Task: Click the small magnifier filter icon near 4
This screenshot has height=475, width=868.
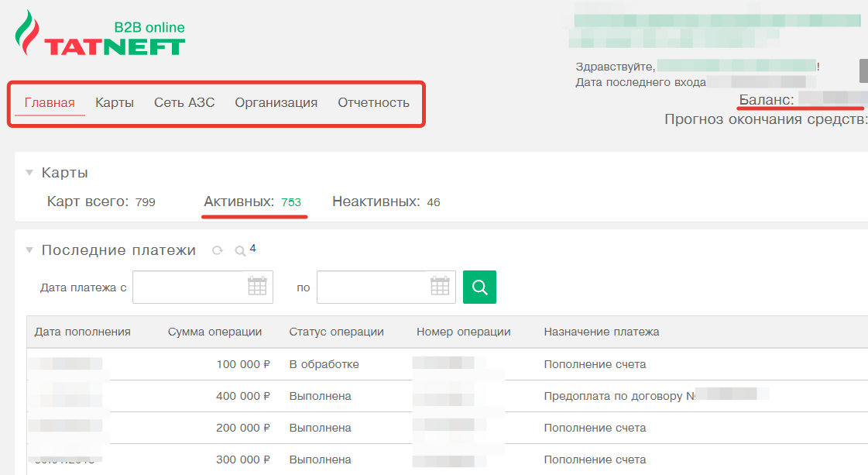Action: coord(240,251)
